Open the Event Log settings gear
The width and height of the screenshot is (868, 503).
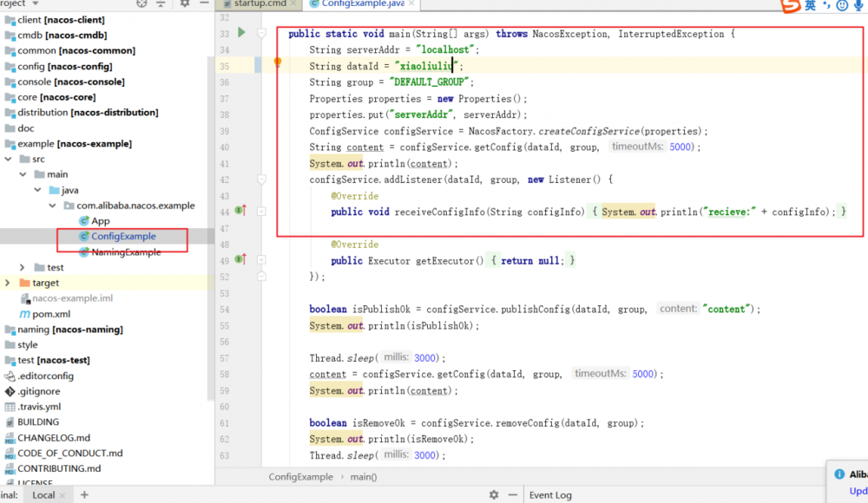pos(493,493)
